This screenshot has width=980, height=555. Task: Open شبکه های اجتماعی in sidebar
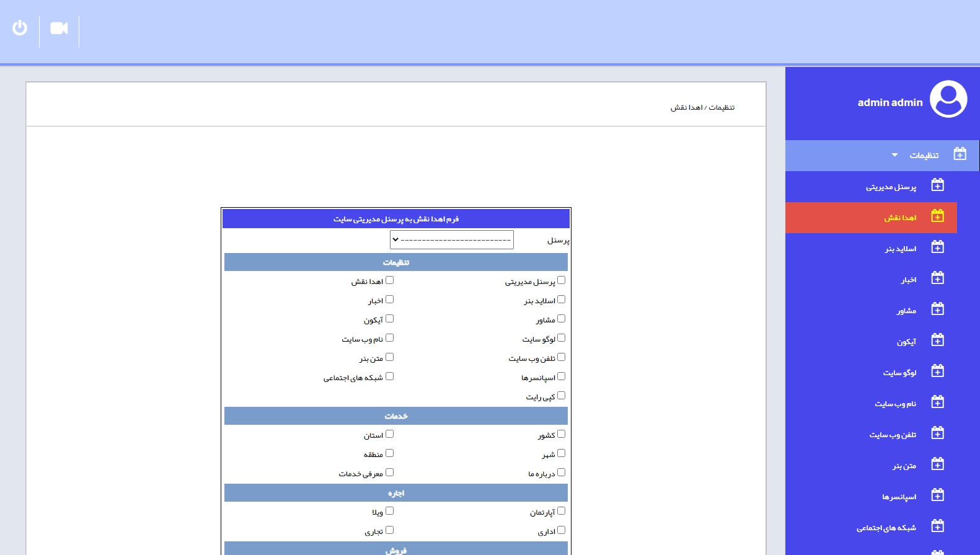click(886, 528)
